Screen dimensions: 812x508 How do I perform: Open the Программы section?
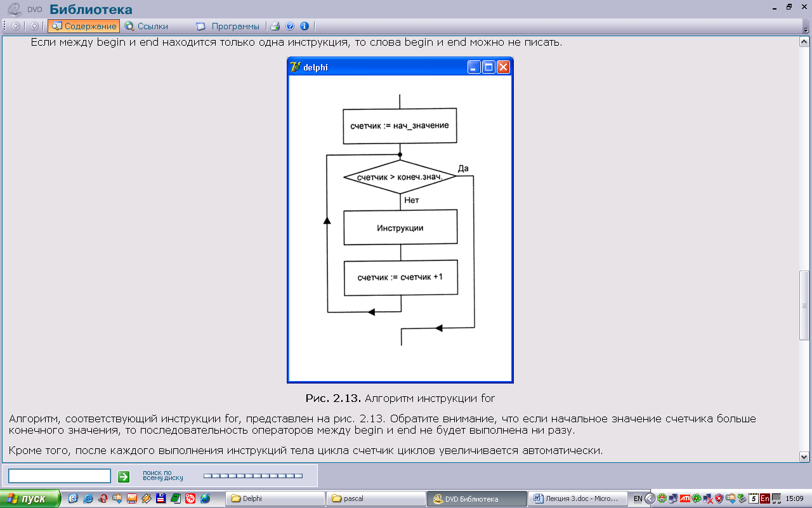[x=228, y=26]
